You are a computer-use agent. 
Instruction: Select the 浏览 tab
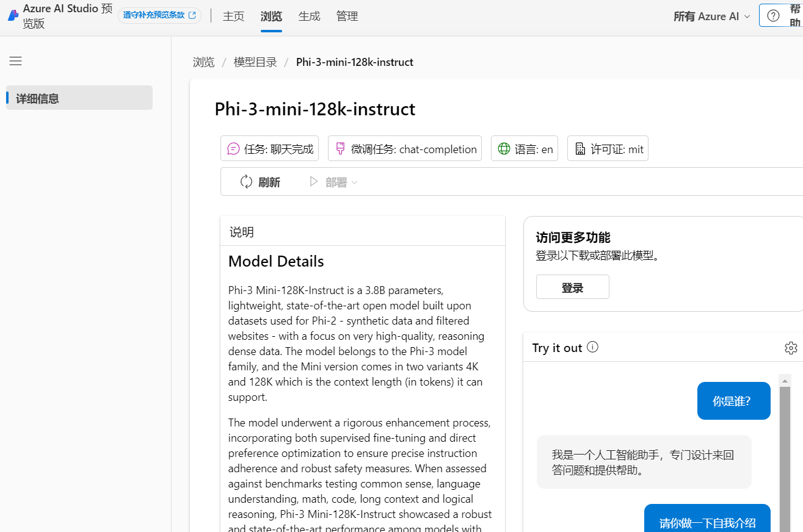coord(271,16)
